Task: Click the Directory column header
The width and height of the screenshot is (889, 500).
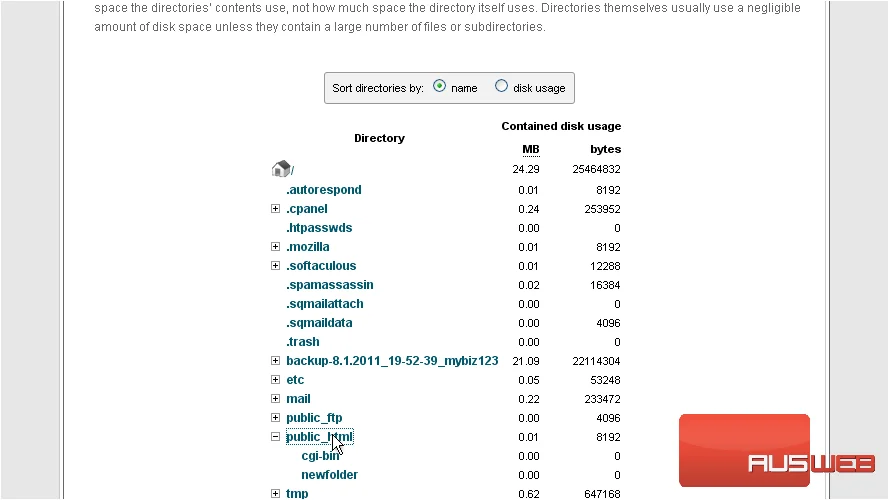Action: coord(379,138)
